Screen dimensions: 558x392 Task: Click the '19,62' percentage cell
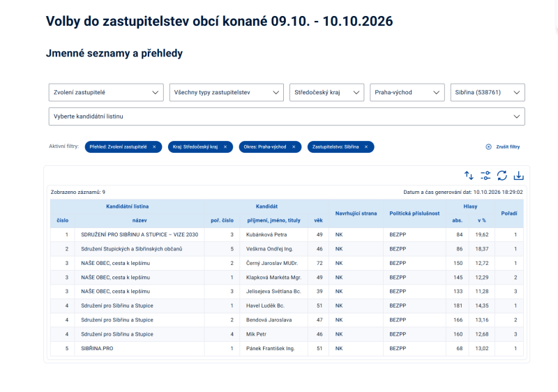(x=482, y=235)
